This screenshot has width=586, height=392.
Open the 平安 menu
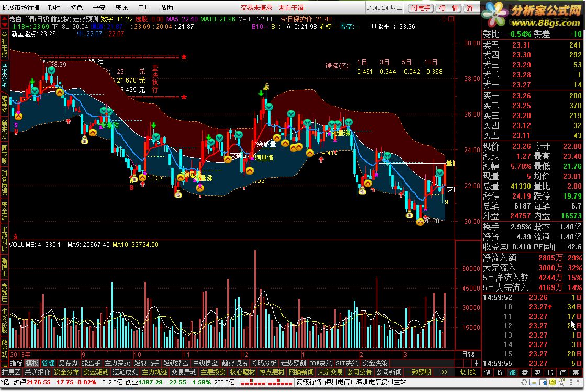(x=99, y=7)
